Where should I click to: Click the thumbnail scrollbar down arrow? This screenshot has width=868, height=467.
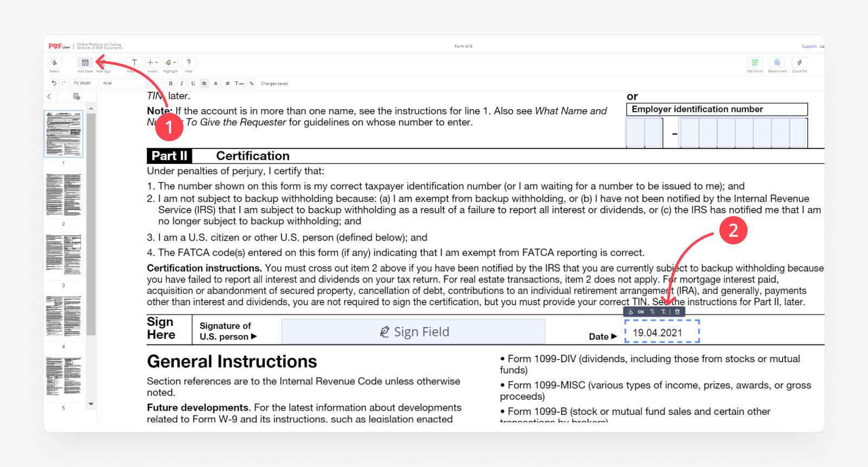pyautogui.click(x=91, y=404)
